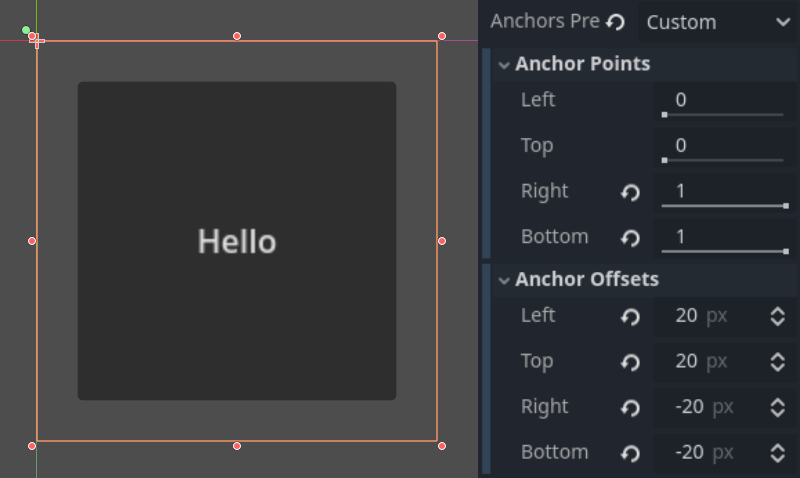Reset the Anchors Preset property
Image resolution: width=800 pixels, height=478 pixels.
616,22
